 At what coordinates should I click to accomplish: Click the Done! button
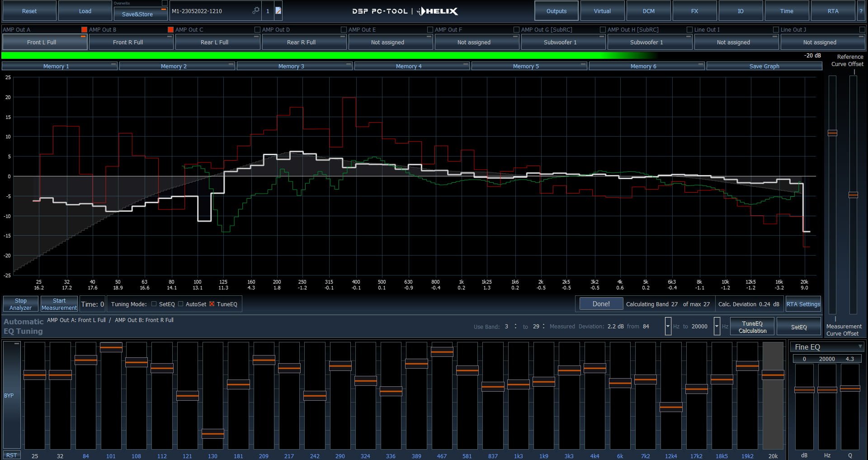(600, 304)
